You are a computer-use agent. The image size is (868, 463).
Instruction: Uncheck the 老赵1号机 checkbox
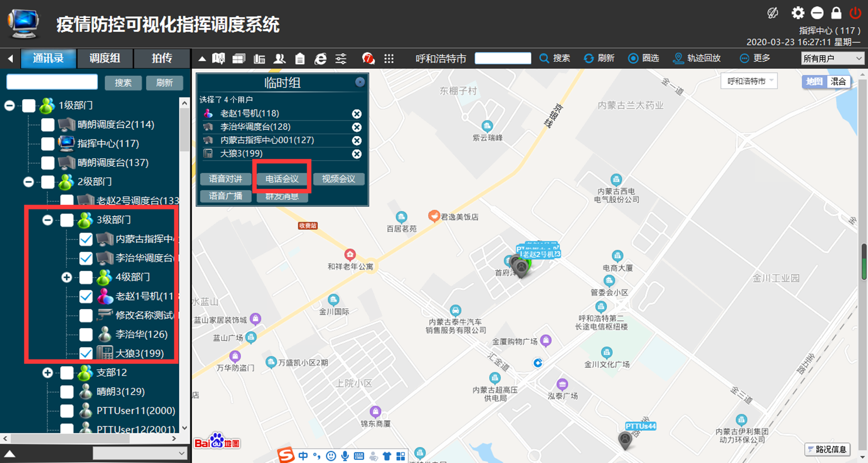[86, 296]
